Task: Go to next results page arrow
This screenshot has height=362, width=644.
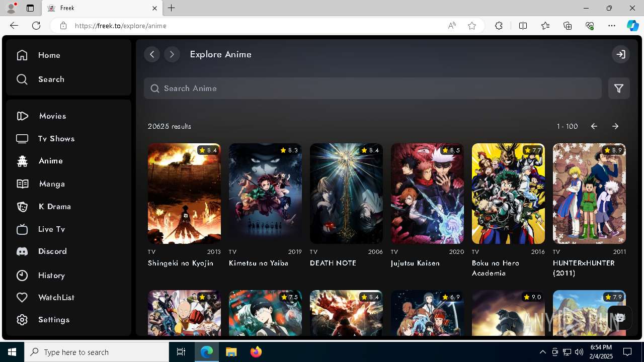Action: (615, 126)
